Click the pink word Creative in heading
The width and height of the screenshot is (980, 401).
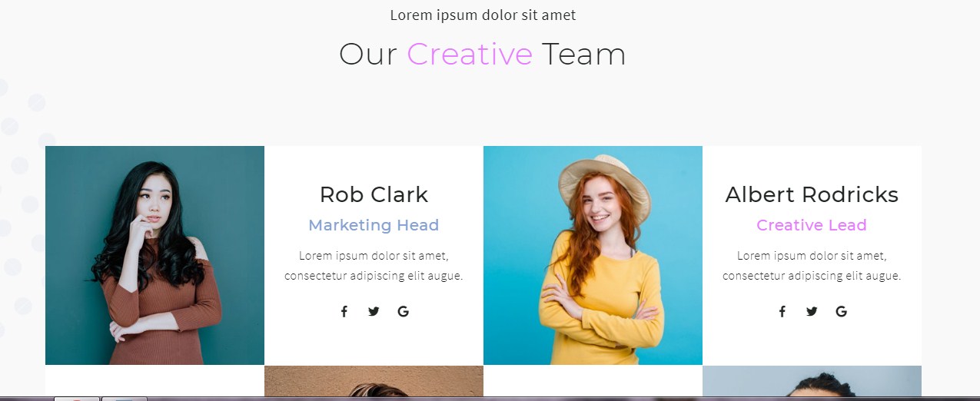click(x=470, y=55)
